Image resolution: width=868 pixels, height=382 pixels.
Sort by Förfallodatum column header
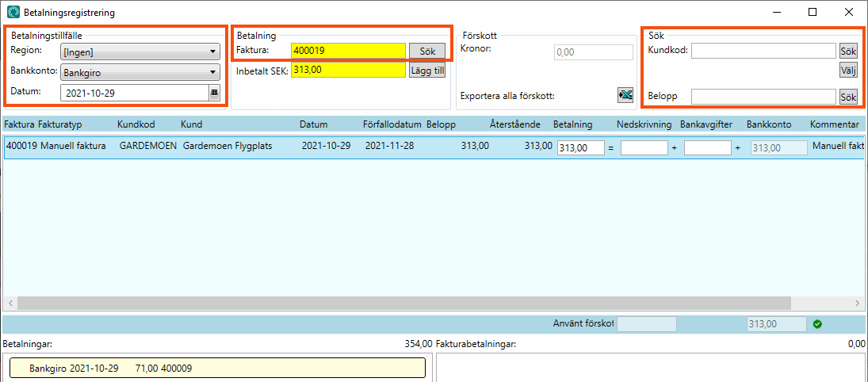pyautogui.click(x=392, y=124)
